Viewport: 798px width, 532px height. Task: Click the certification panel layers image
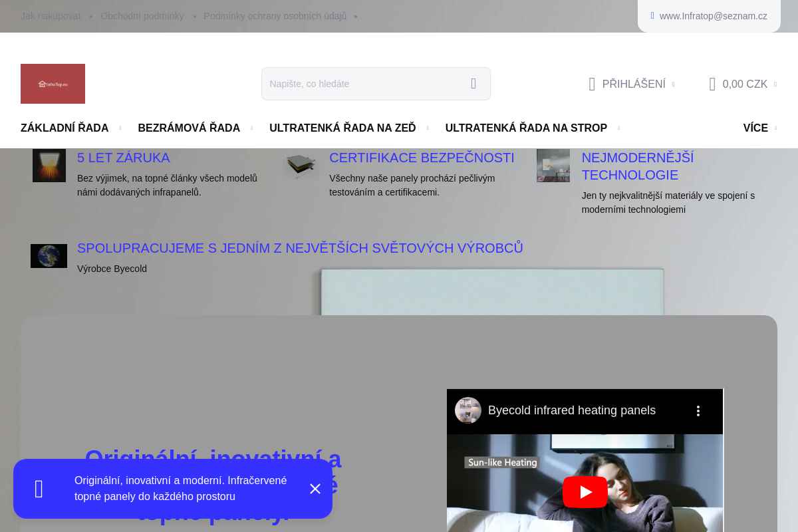tap(301, 166)
